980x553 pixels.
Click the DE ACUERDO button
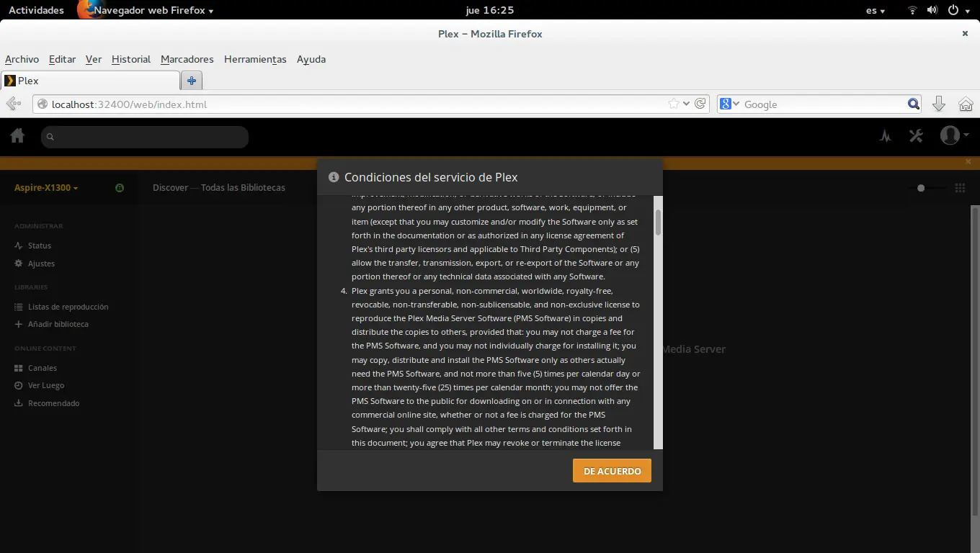pyautogui.click(x=612, y=471)
